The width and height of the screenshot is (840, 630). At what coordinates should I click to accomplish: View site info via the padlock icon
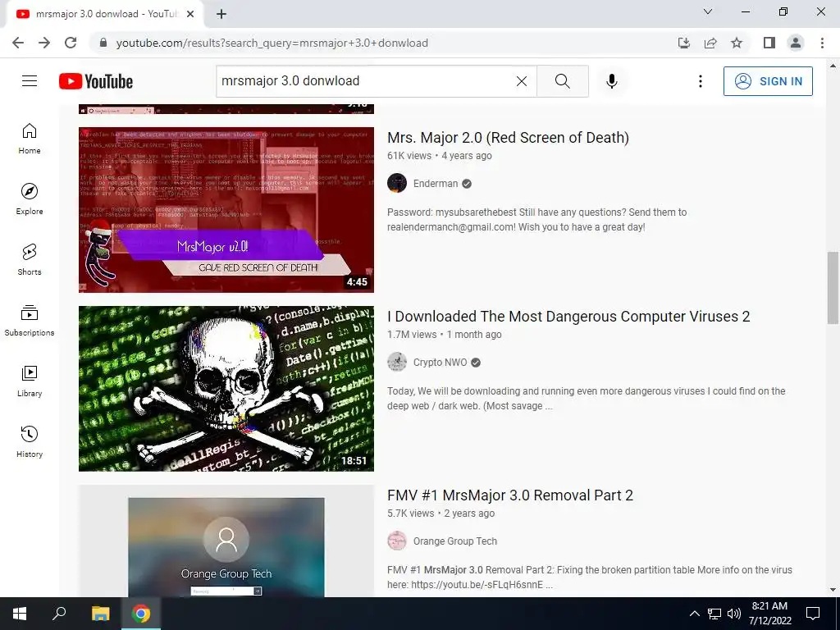pos(103,43)
